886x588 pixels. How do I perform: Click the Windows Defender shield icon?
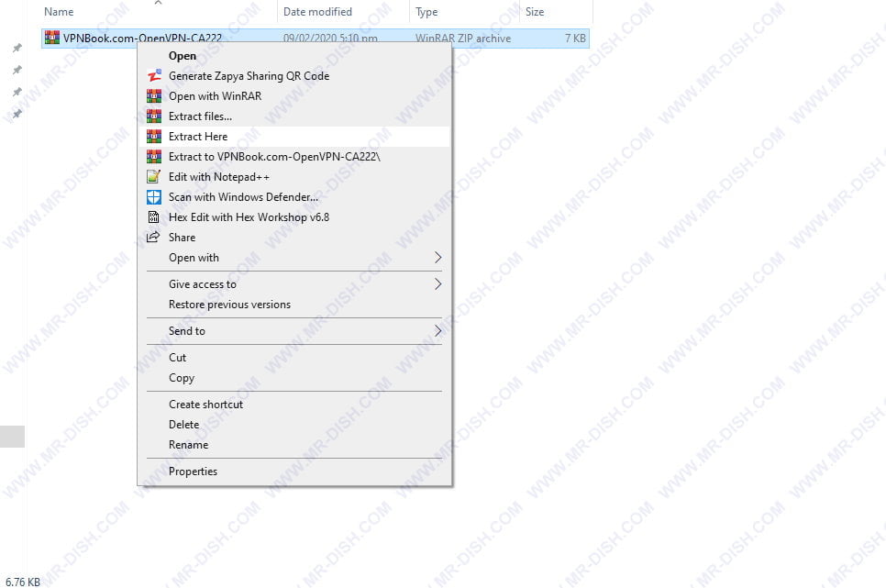click(154, 197)
